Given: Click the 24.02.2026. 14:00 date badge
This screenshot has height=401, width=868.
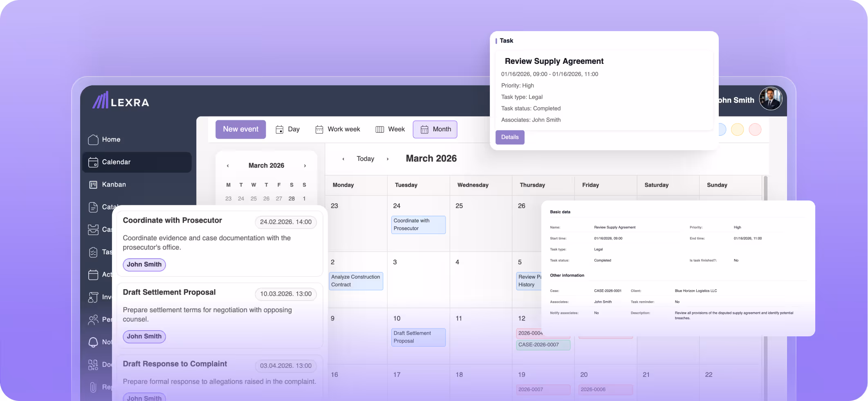Looking at the screenshot, I should tap(286, 222).
